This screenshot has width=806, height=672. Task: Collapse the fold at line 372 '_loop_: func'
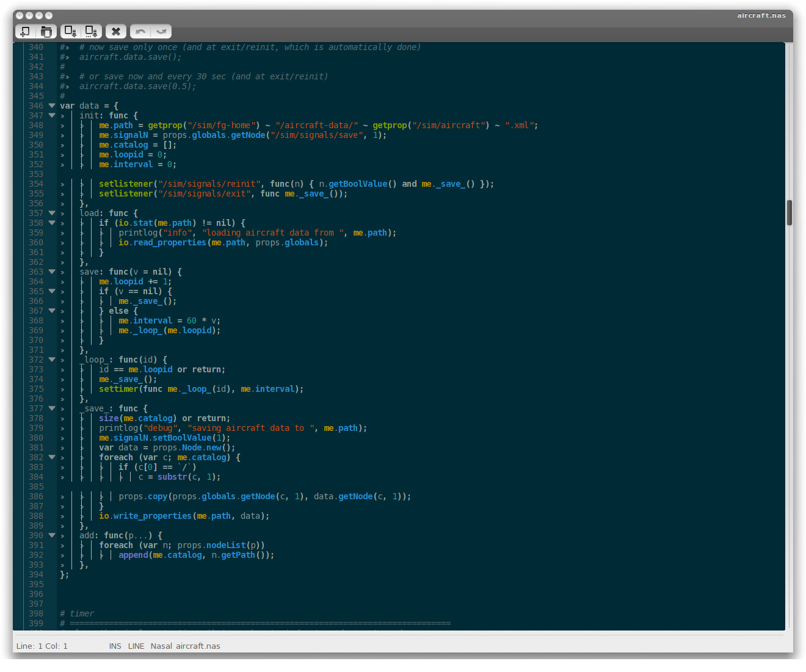click(x=52, y=359)
